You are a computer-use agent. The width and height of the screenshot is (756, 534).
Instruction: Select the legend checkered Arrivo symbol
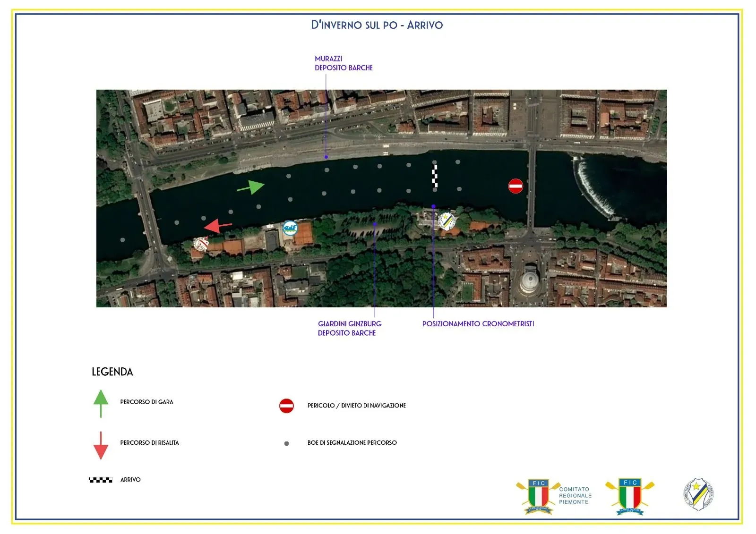101,480
